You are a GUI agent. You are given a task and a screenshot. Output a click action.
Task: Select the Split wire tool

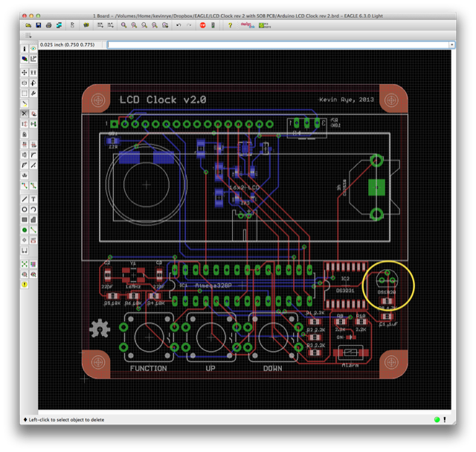tap(25, 165)
